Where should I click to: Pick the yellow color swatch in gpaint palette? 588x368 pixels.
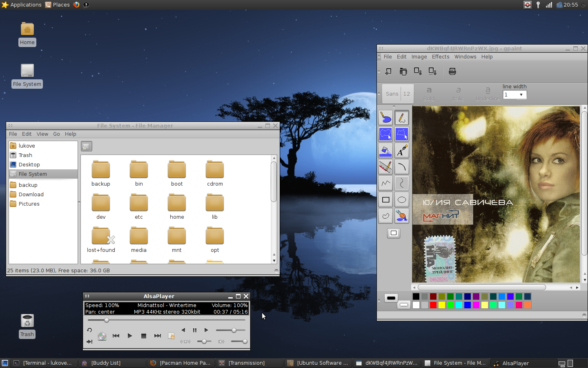pos(442,305)
